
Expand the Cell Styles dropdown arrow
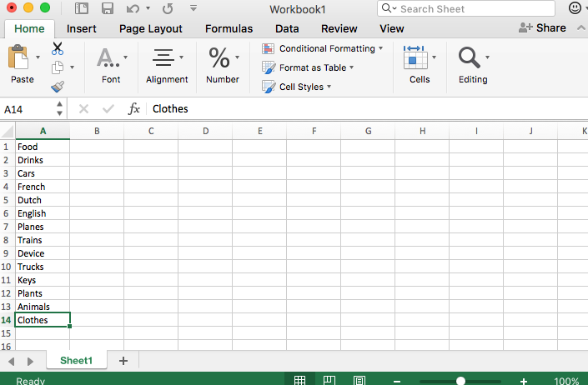click(x=329, y=87)
